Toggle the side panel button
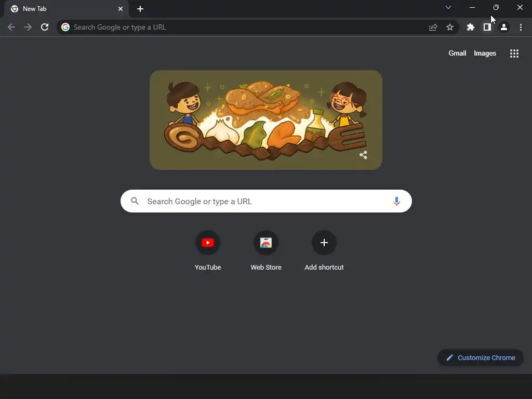Viewport: 532px width, 399px height. 487,27
